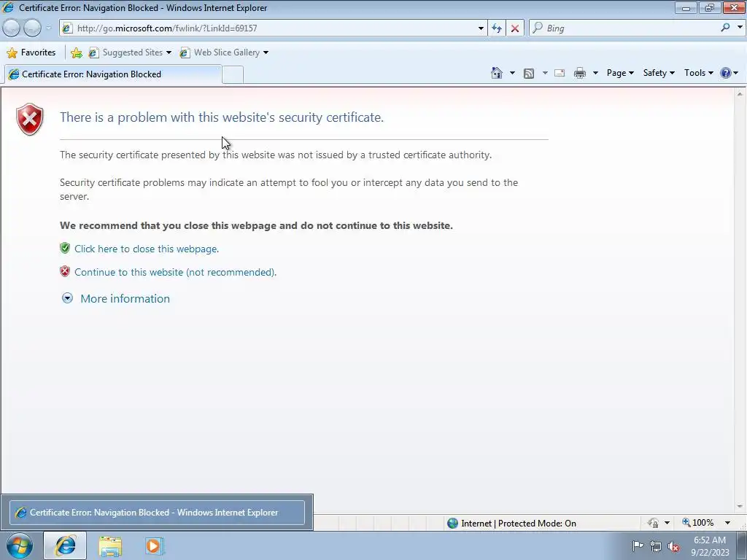The height and width of the screenshot is (560, 747).
Task: Click the Read Mail envelope icon
Action: pyautogui.click(x=560, y=73)
